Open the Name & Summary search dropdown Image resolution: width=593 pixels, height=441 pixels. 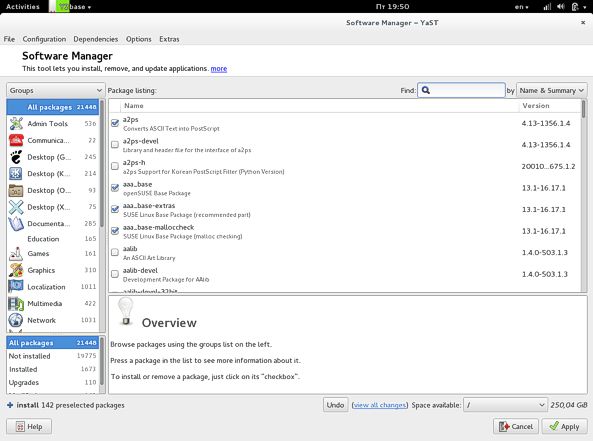point(551,90)
